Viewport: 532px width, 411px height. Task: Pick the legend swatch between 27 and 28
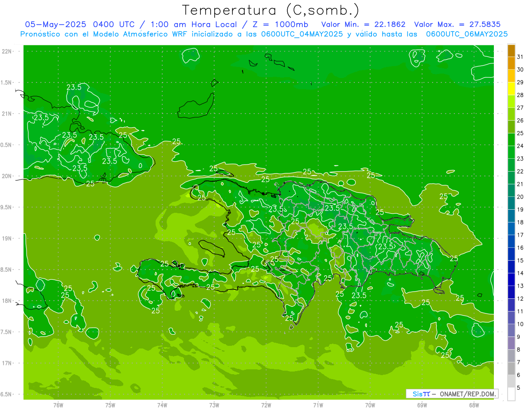(511, 101)
